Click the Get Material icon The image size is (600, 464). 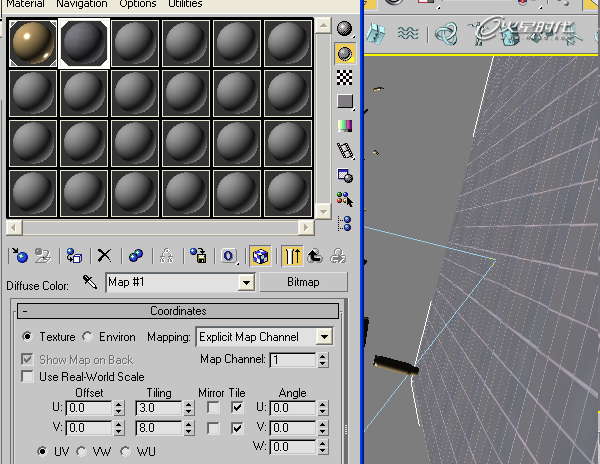tap(19, 256)
